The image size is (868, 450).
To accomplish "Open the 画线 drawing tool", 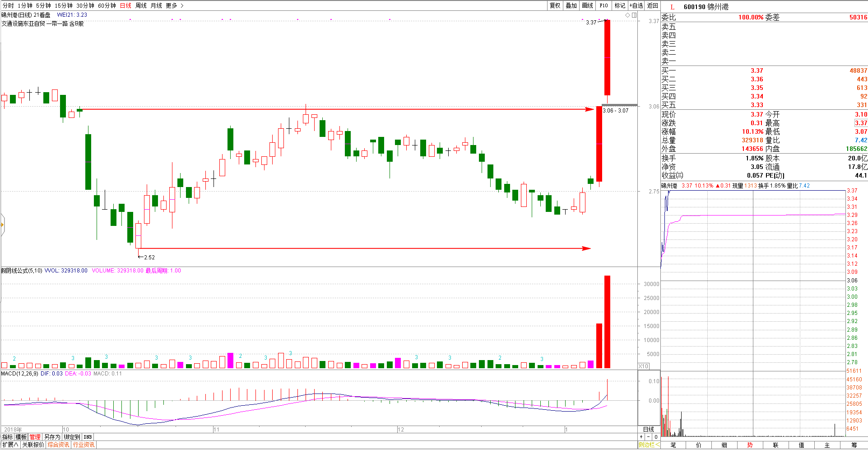I will click(587, 5).
